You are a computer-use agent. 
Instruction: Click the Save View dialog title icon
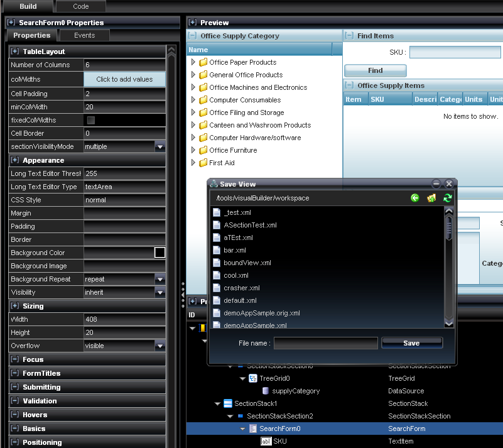pyautogui.click(x=214, y=183)
